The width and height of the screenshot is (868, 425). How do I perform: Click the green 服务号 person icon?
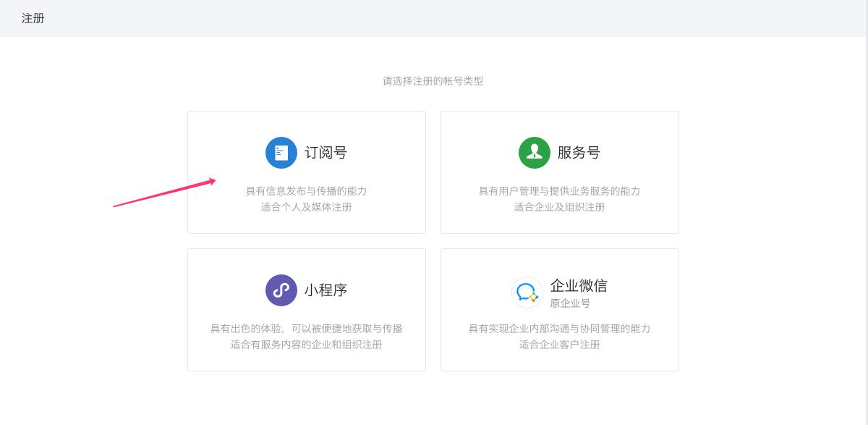tap(535, 153)
